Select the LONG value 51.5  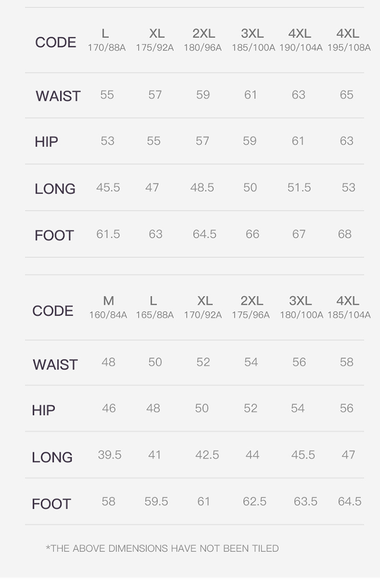[299, 188]
